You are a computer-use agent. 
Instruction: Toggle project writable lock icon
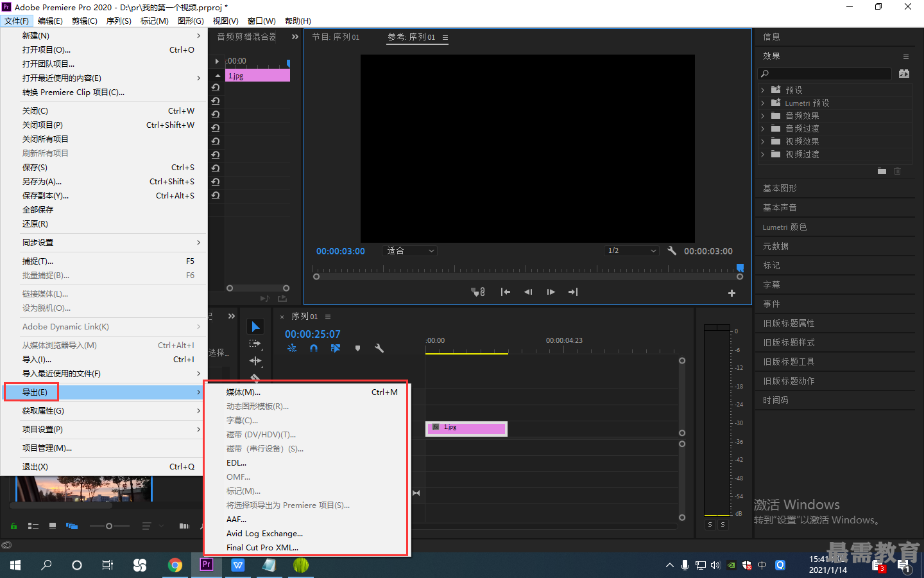(x=13, y=526)
